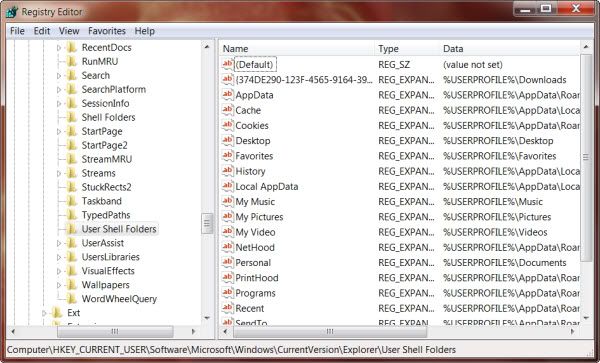
Task: Select the StartPage2 key
Action: [x=104, y=145]
